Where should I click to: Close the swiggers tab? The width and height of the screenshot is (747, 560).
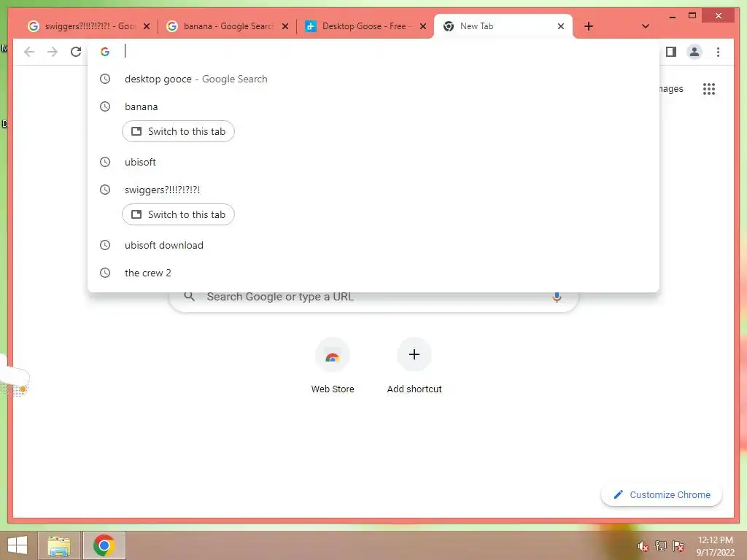(147, 26)
